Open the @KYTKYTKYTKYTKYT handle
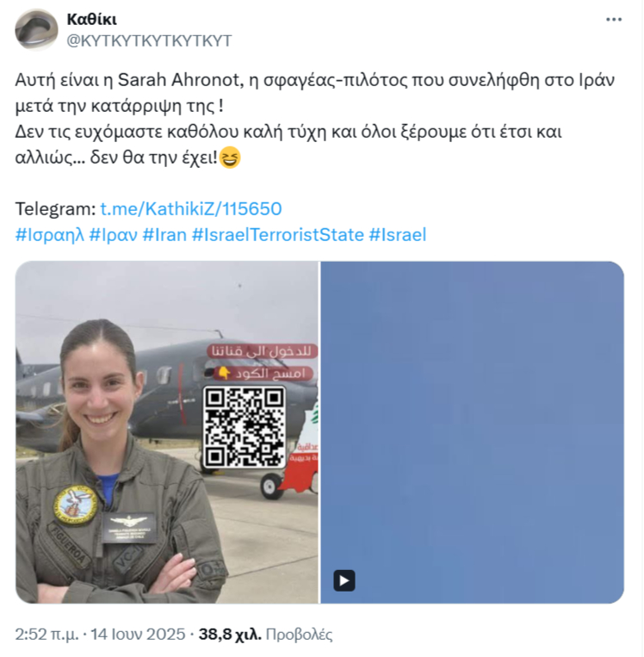This screenshot has width=644, height=657. point(149,40)
